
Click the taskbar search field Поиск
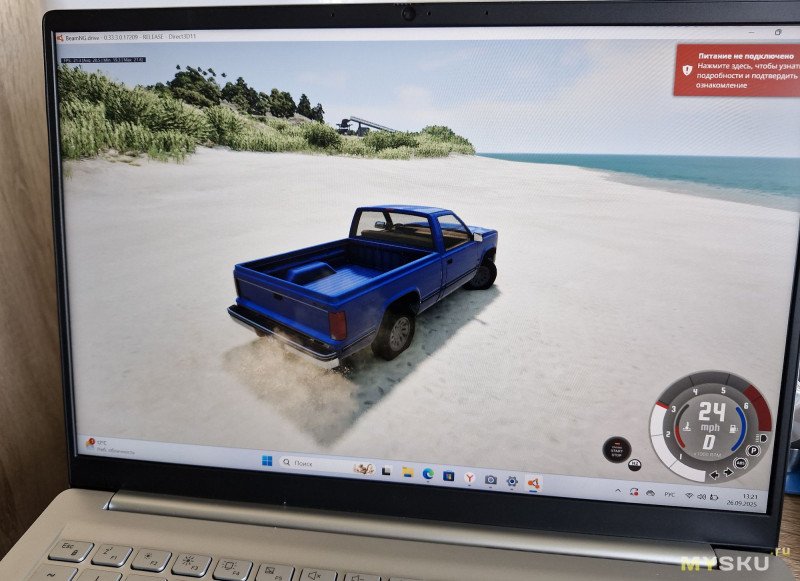point(328,465)
